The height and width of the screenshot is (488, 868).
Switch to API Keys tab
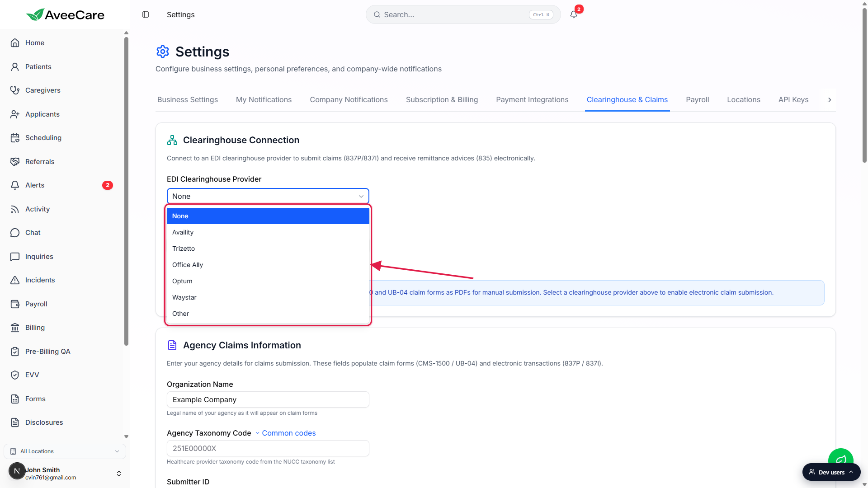[793, 100]
